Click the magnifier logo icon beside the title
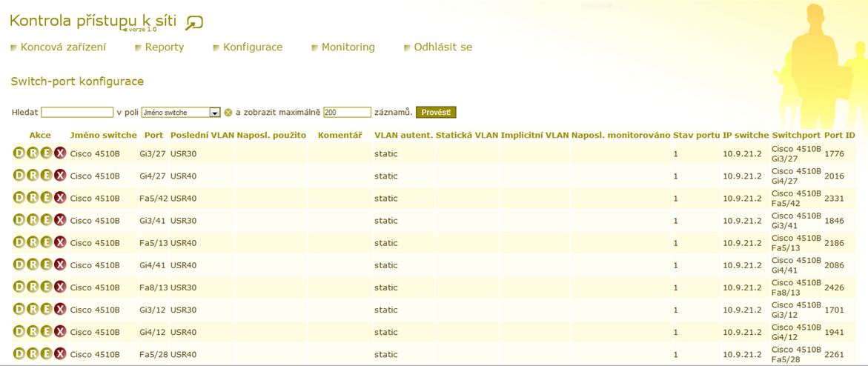The width and height of the screenshot is (868, 366). click(194, 24)
